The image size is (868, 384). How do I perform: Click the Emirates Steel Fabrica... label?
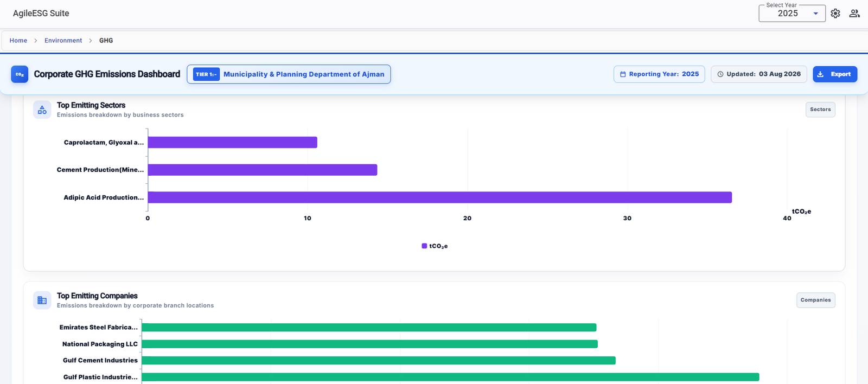(x=98, y=328)
